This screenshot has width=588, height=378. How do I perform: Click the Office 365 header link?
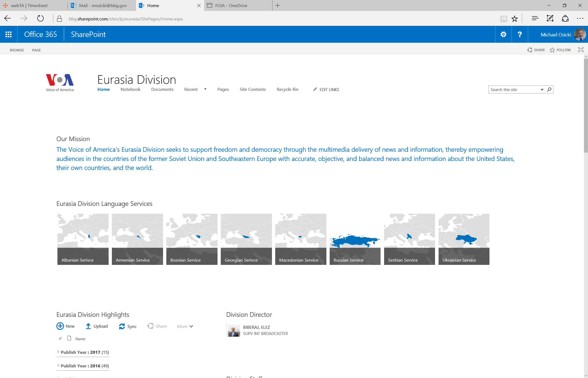[x=41, y=34]
